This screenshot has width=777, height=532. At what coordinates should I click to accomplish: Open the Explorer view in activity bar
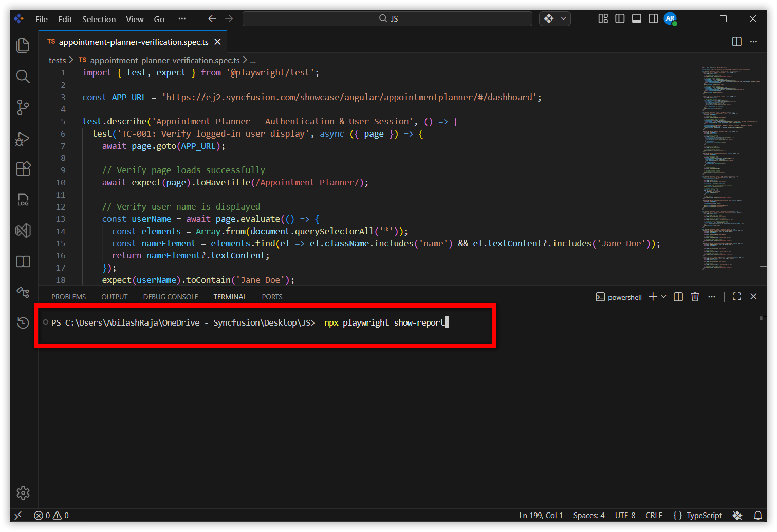click(23, 46)
